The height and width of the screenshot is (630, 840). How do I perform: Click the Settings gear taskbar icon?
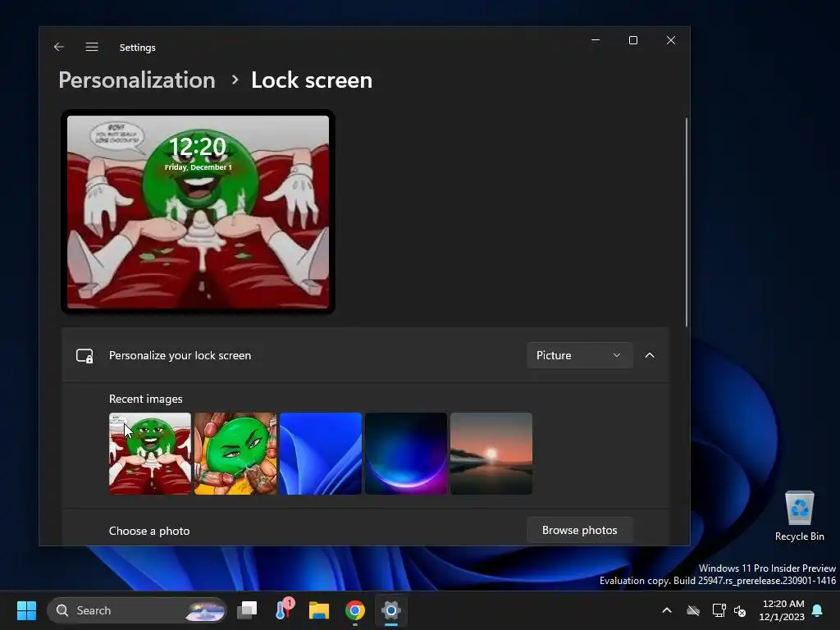click(x=391, y=610)
